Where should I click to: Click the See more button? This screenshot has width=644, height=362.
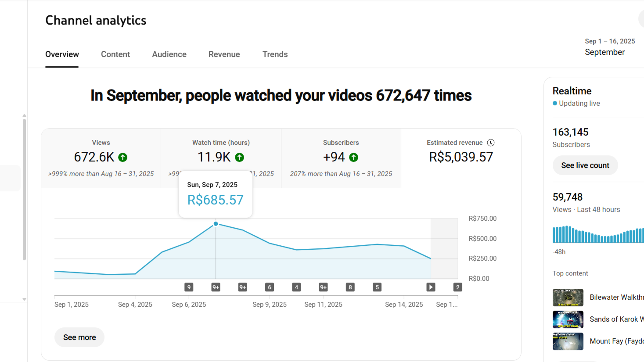79,337
